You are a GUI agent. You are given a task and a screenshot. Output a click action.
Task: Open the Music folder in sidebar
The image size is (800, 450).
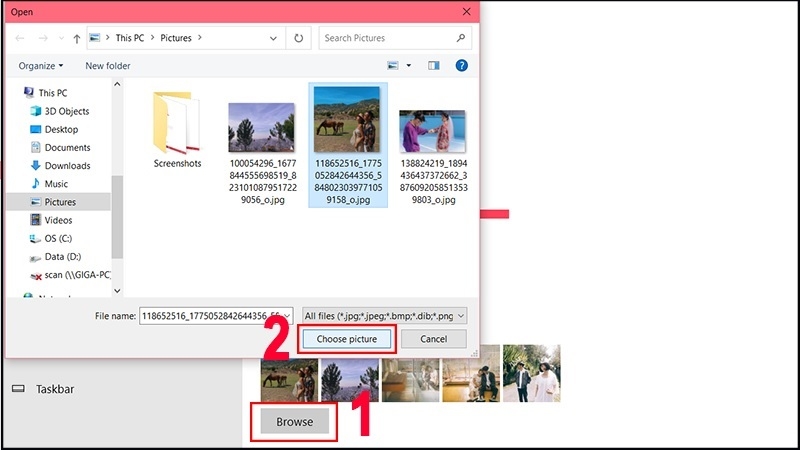pyautogui.click(x=56, y=183)
